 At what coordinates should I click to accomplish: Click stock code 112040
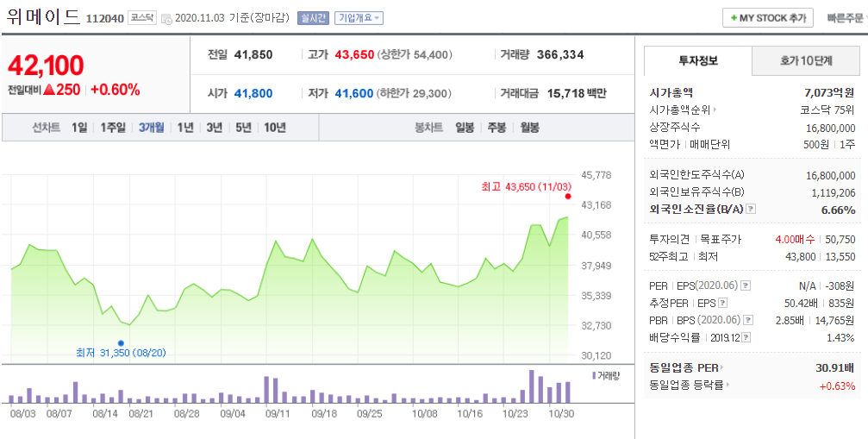point(104,19)
